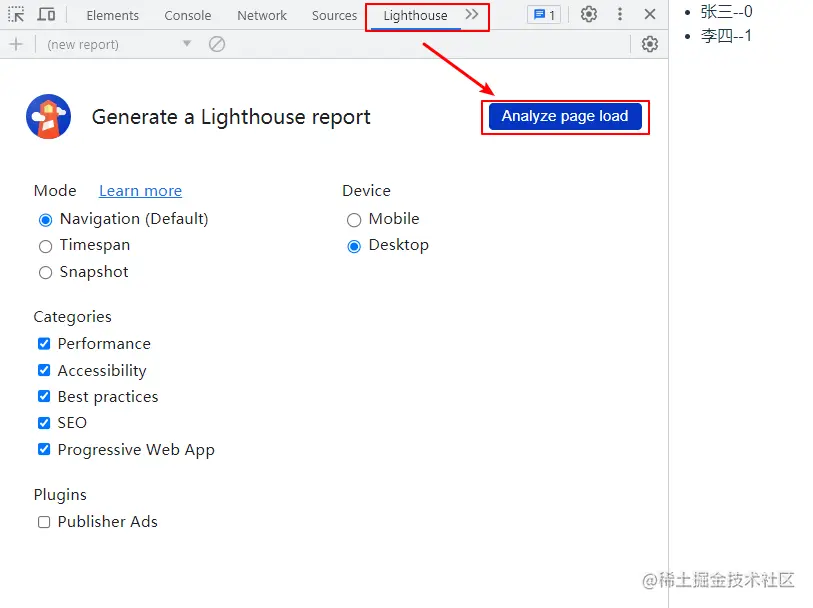
Task: Open the three-dot customize DevTools menu
Action: click(620, 15)
